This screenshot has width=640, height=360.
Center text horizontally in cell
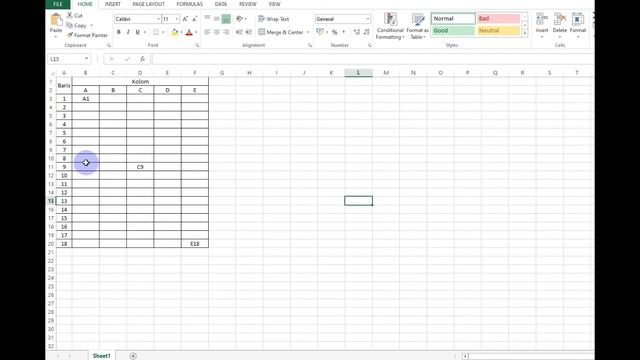point(217,32)
